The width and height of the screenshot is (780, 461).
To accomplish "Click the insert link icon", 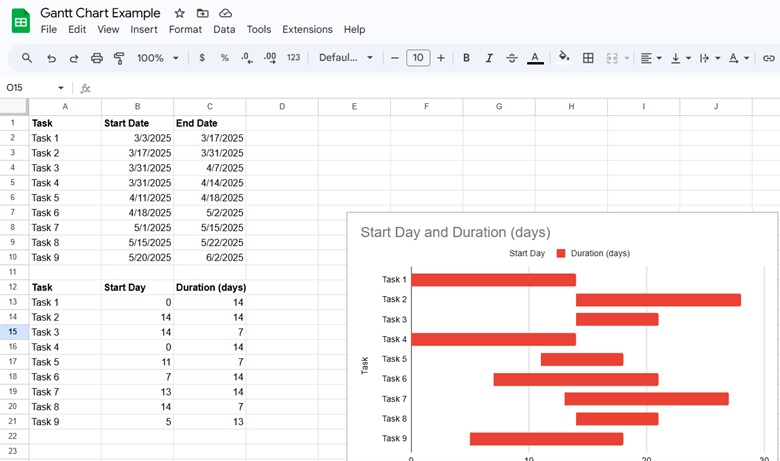I will pos(768,58).
